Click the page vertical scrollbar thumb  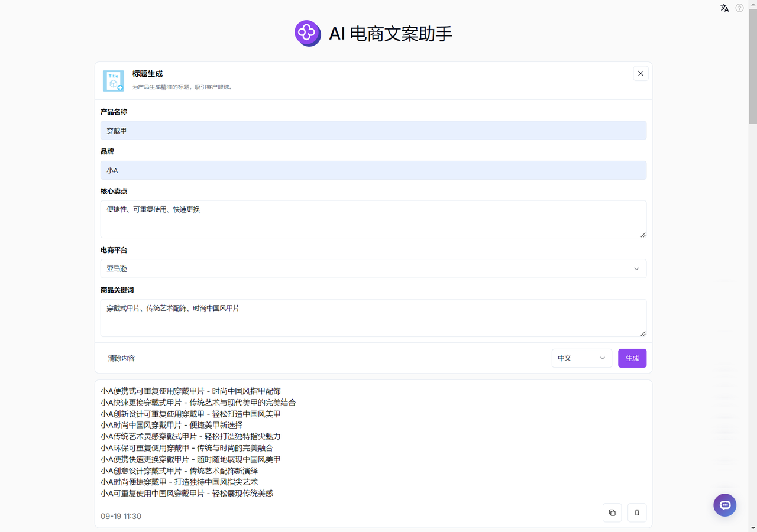753,66
